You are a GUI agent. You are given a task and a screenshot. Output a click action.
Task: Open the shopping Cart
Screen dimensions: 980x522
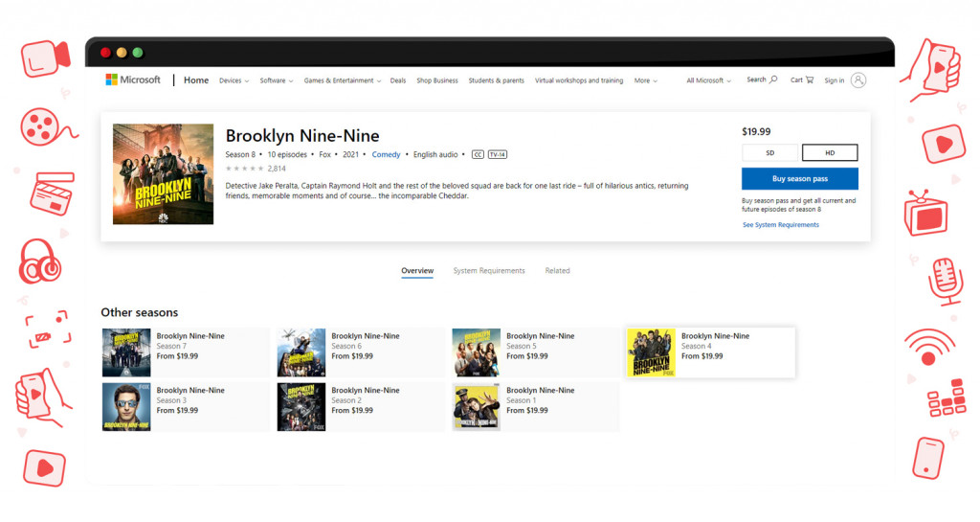(x=802, y=80)
